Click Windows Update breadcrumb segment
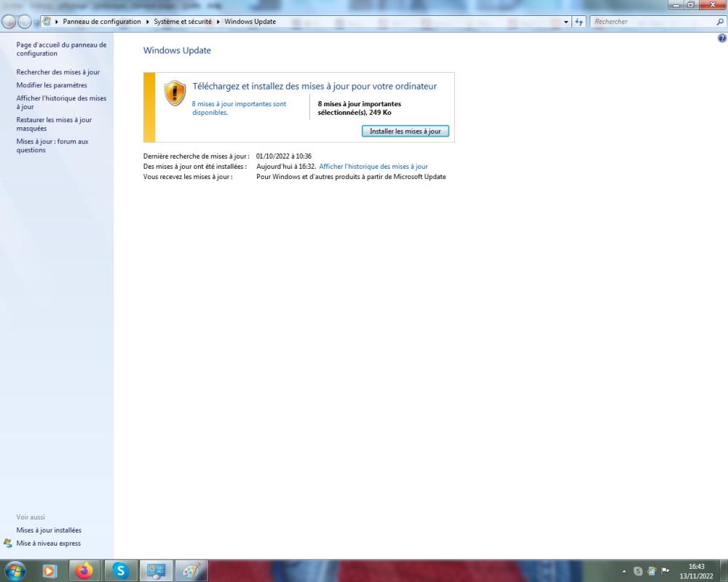728x582 pixels. tap(250, 21)
